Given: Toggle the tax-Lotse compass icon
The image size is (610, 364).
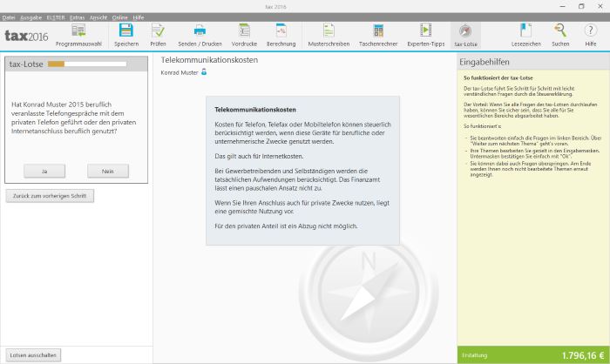Looking at the screenshot, I should click(465, 31).
